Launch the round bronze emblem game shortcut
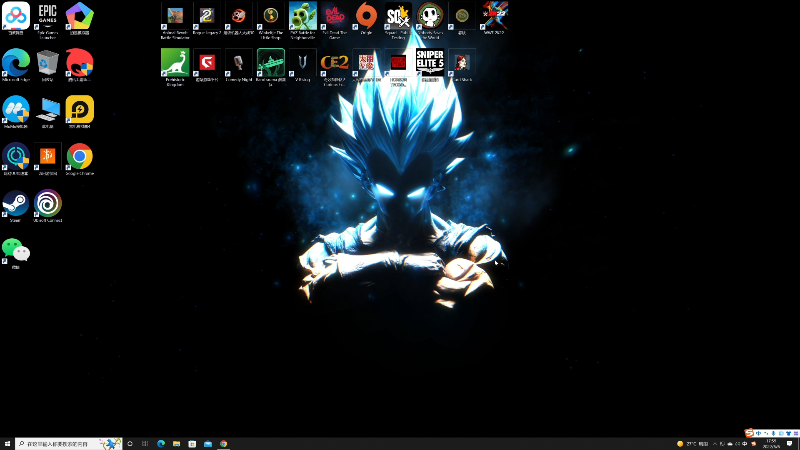The image size is (800, 450). pos(462,19)
